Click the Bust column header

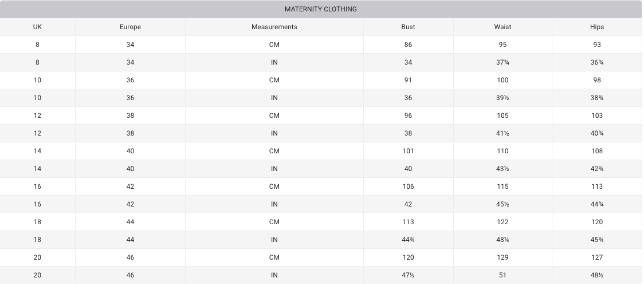click(408, 27)
